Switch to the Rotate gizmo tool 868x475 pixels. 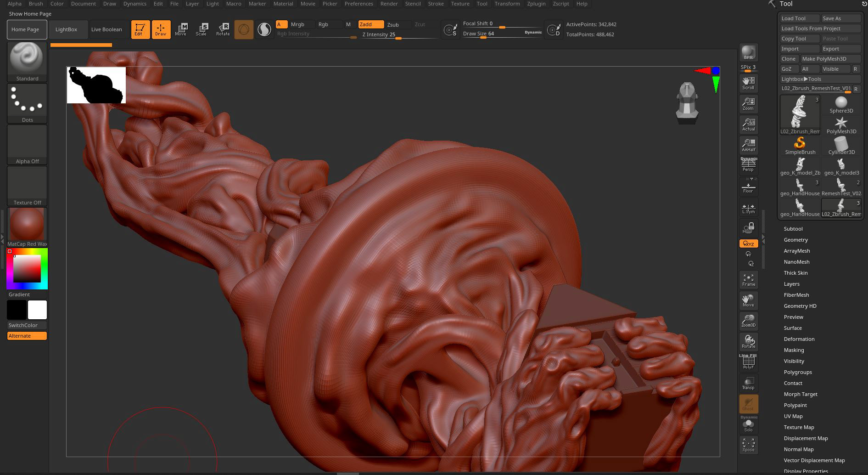(223, 29)
